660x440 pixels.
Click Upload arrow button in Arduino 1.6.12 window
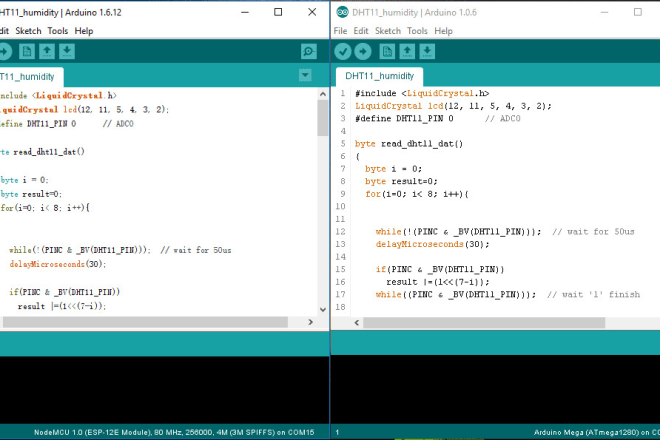click(5, 52)
